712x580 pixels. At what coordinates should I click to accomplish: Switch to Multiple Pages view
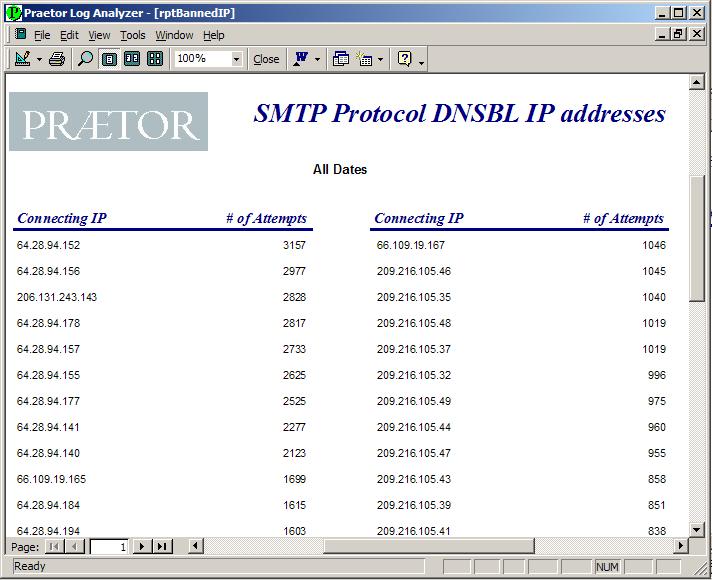point(155,59)
